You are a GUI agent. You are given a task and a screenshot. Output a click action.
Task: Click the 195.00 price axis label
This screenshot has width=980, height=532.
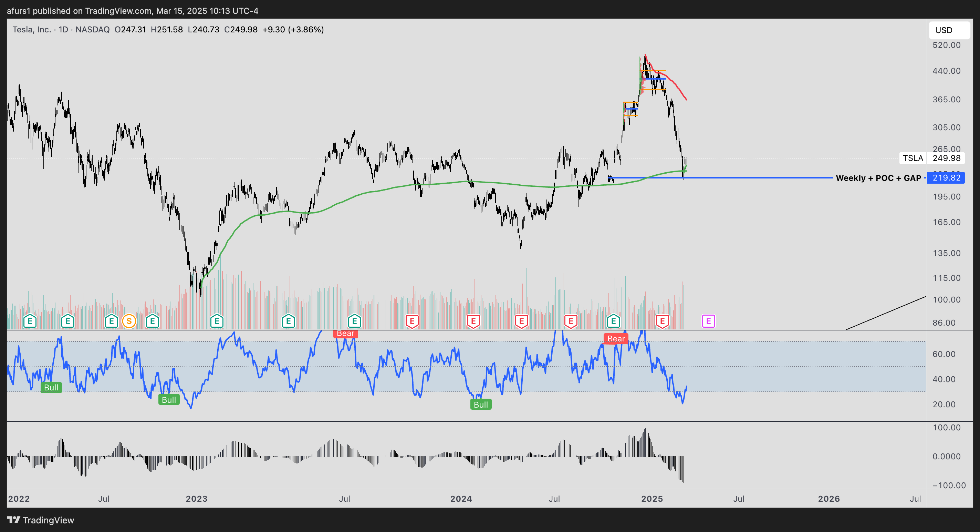click(946, 196)
